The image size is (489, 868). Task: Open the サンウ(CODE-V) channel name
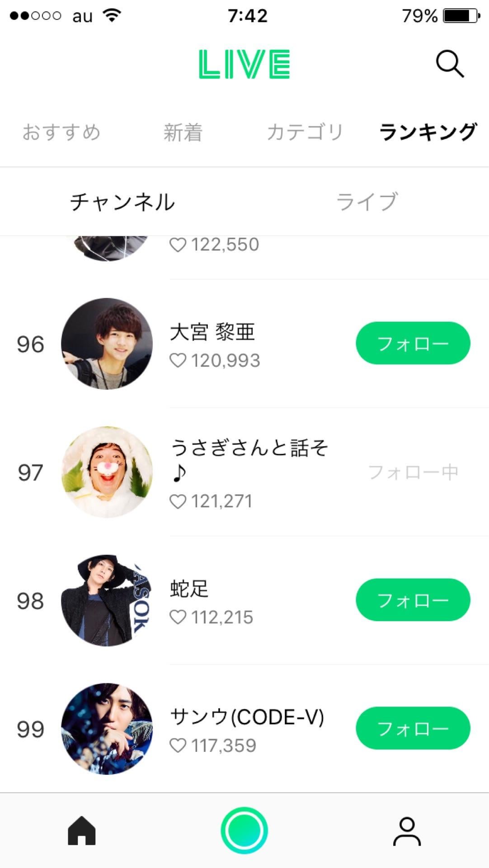pos(247,717)
